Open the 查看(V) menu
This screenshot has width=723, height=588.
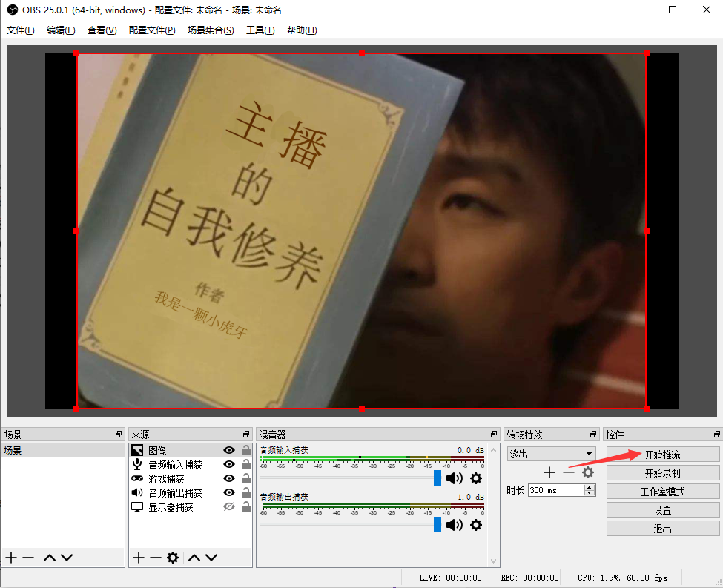coord(102,30)
